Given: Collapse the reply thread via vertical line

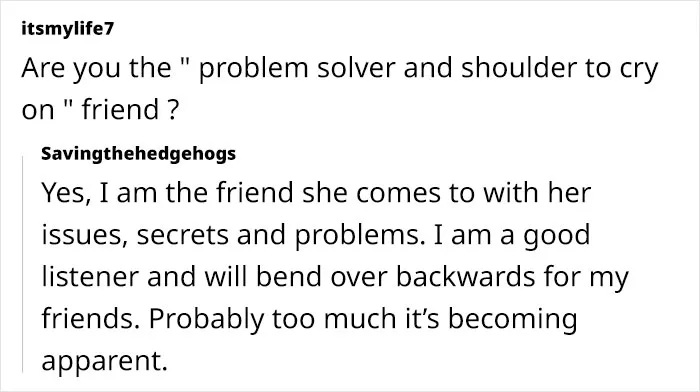Looking at the screenshot, I should (x=23, y=263).
